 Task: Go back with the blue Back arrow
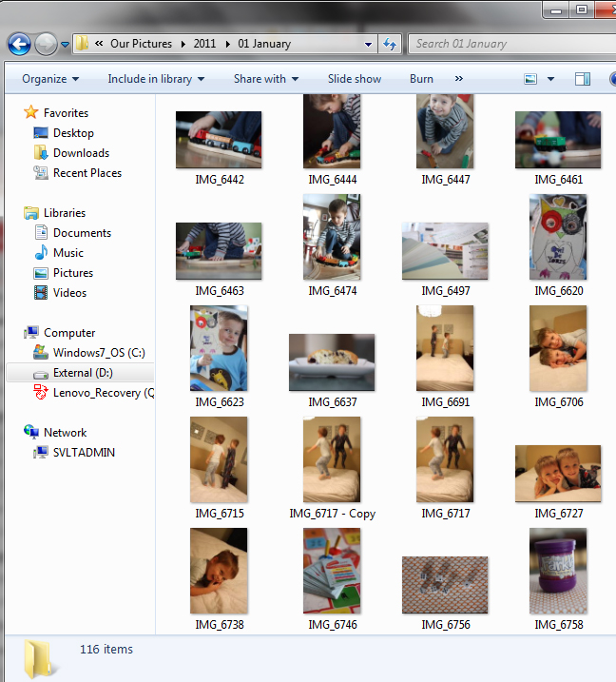pyautogui.click(x=19, y=44)
